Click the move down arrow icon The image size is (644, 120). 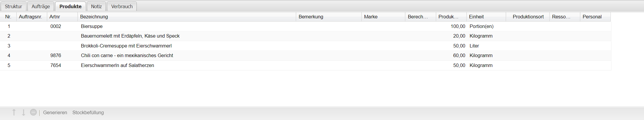click(x=24, y=112)
